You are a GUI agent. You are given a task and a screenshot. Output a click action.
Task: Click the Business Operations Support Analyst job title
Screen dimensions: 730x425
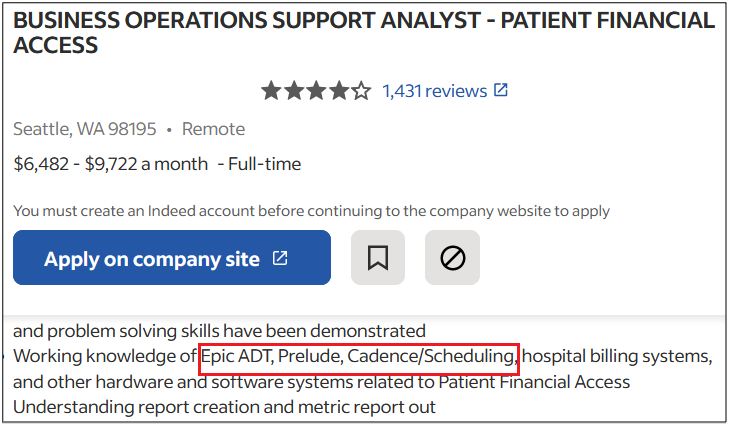point(364,33)
